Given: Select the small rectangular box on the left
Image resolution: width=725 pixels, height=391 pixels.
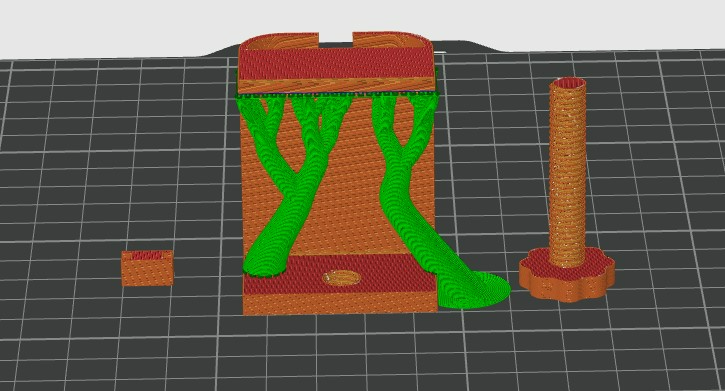Looking at the screenshot, I should point(147,268).
